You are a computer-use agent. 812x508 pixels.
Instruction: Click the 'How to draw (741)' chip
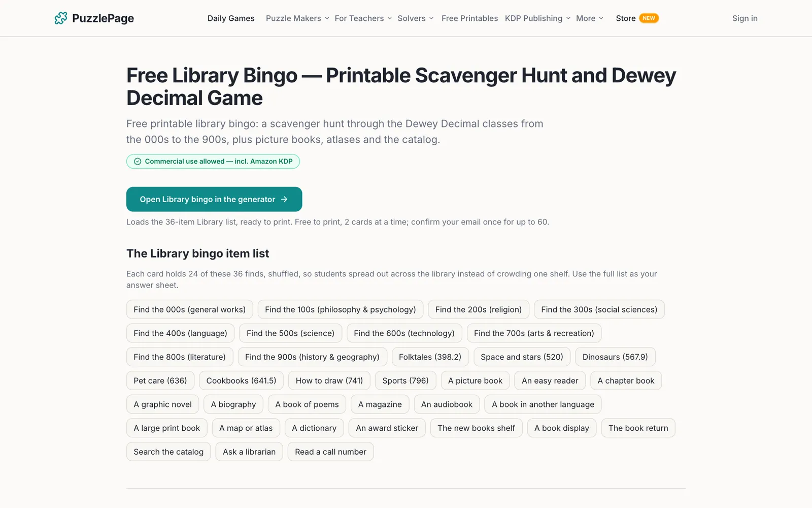pyautogui.click(x=329, y=380)
